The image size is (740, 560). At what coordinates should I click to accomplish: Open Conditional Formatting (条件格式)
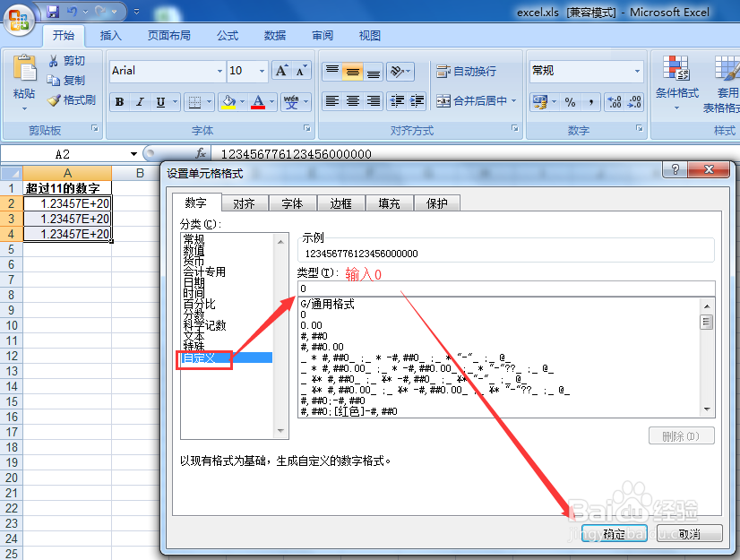click(676, 82)
